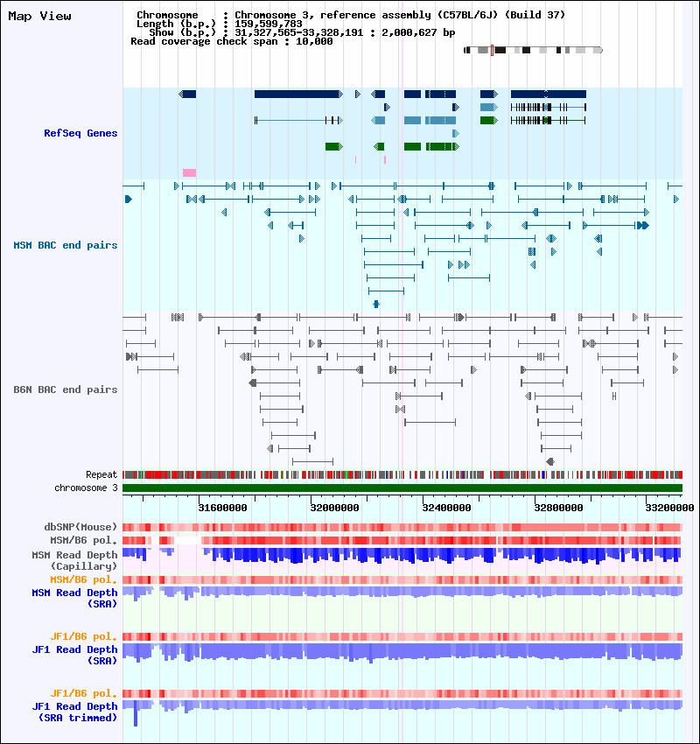This screenshot has width=700, height=744.
Task: Open the MSM BAC end pairs track link
Action: 66,245
